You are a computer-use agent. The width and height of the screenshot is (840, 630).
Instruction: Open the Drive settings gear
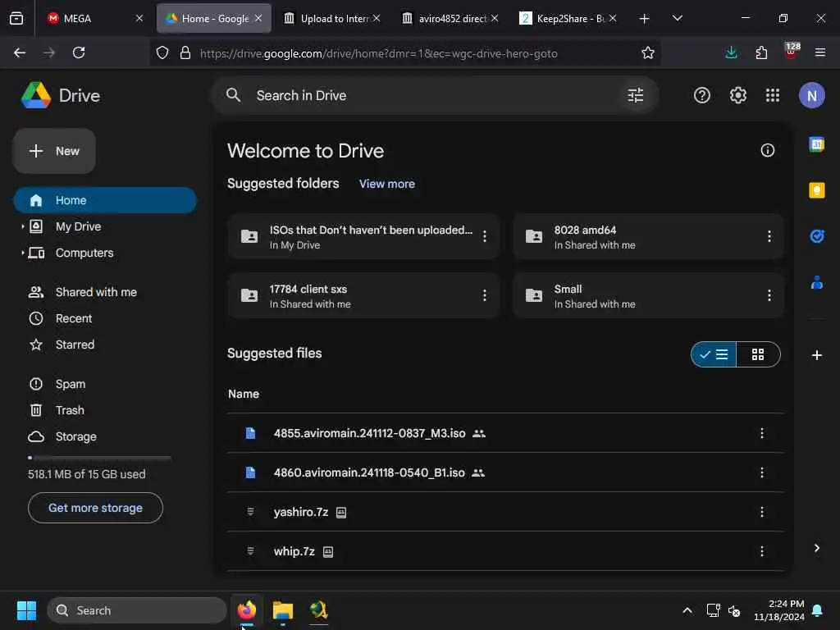pos(737,95)
